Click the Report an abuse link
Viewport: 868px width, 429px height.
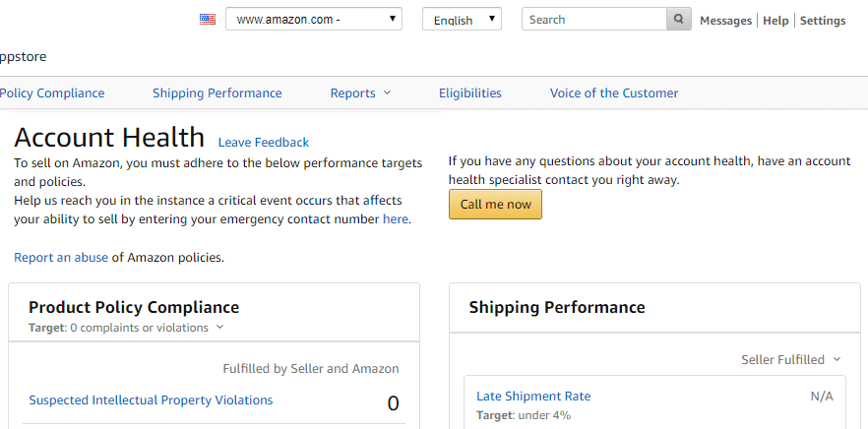click(61, 258)
